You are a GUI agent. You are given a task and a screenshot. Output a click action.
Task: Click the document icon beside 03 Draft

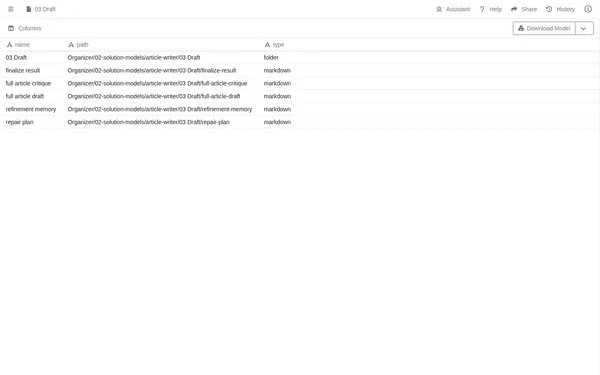coord(29,9)
